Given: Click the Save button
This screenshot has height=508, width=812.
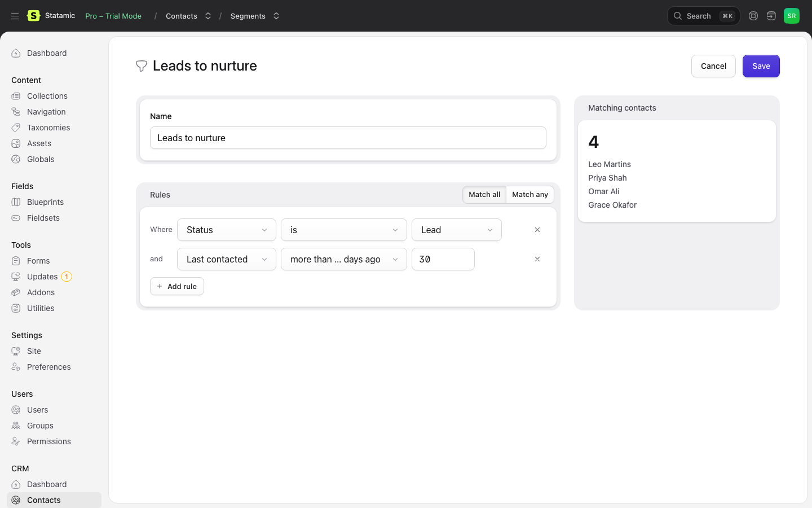Looking at the screenshot, I should click(x=761, y=66).
